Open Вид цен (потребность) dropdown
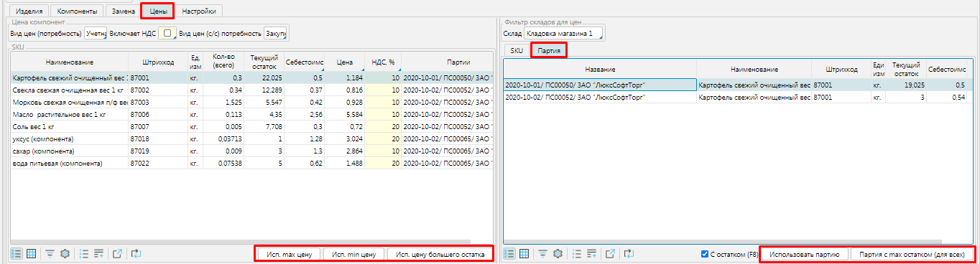 tap(96, 33)
